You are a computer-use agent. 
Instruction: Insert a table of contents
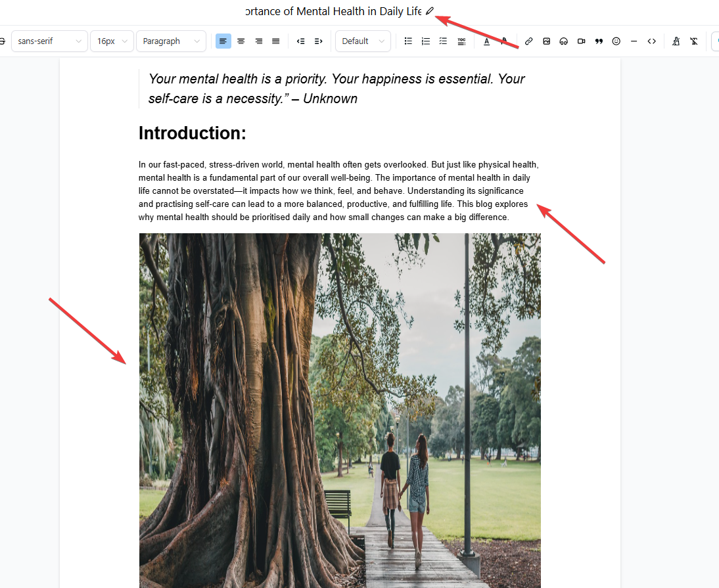click(461, 41)
